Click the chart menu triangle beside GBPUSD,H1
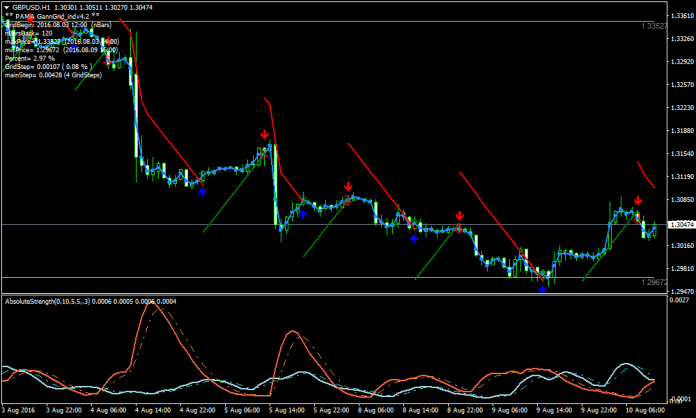 5,7
